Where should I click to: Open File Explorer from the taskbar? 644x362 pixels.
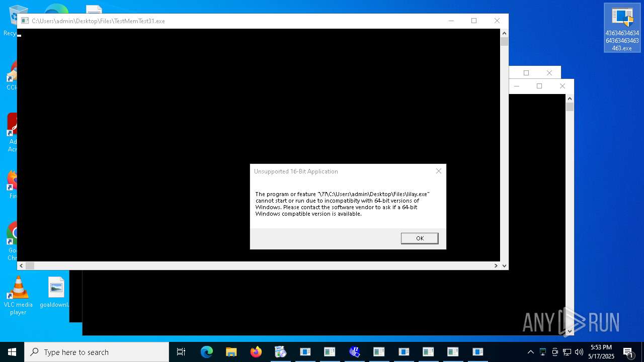click(x=231, y=352)
